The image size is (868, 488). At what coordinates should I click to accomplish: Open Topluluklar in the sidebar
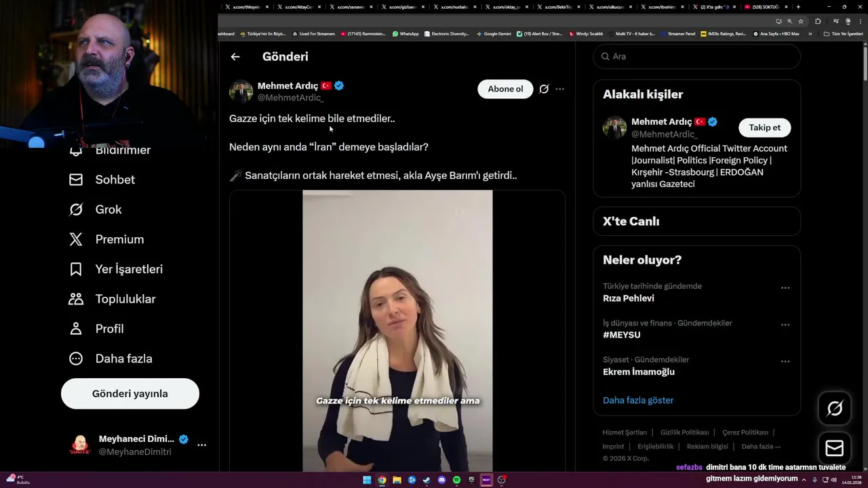coord(113,299)
